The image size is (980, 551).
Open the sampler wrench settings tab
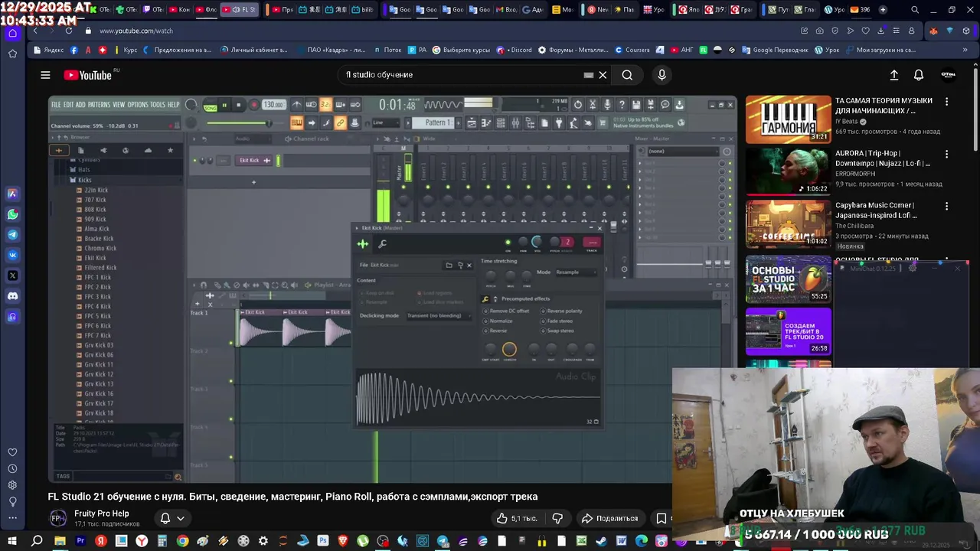pyautogui.click(x=382, y=244)
